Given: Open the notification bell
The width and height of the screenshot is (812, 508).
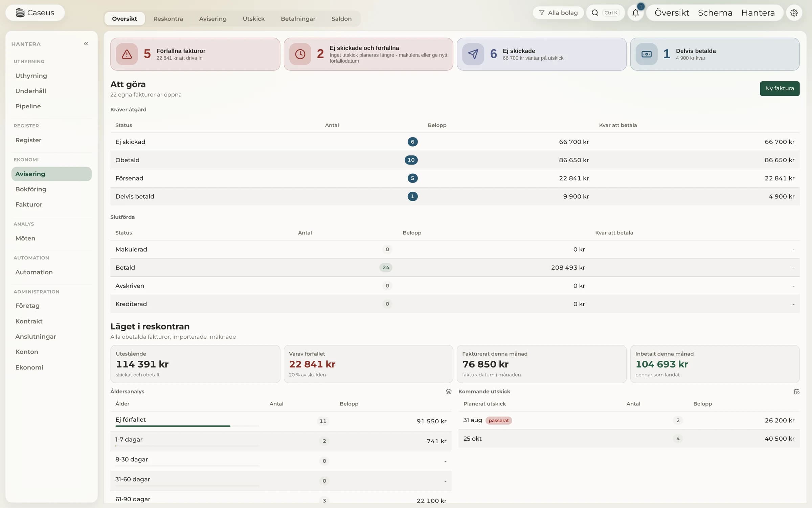Looking at the screenshot, I should coord(635,13).
